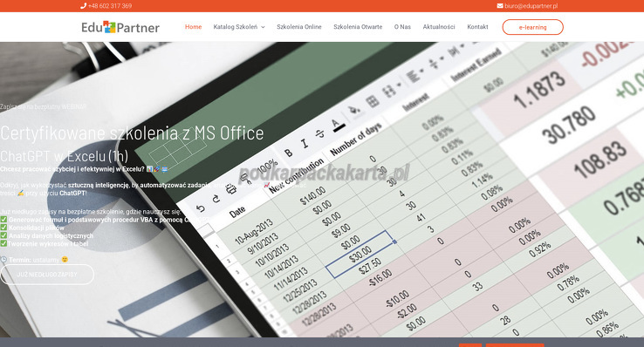This screenshot has width=644, height=347.
Task: Click the biuro@edupartner.pl email link
Action: tap(531, 6)
